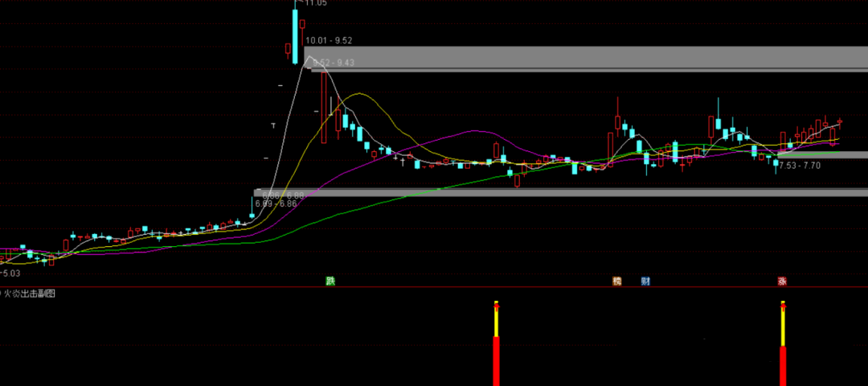The height and width of the screenshot is (386, 868).
Task: Click the 11.05 high price label
Action: tap(315, 3)
